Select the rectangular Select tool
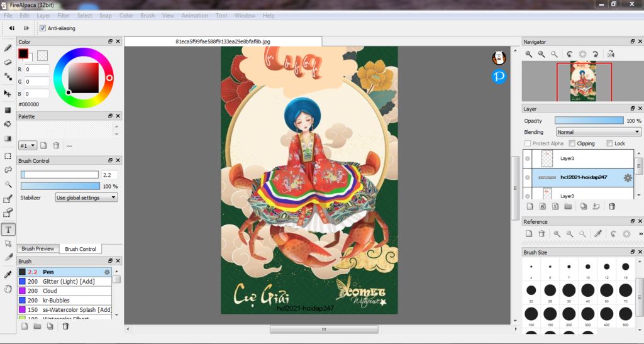The width and height of the screenshot is (644, 344). pos(8,156)
